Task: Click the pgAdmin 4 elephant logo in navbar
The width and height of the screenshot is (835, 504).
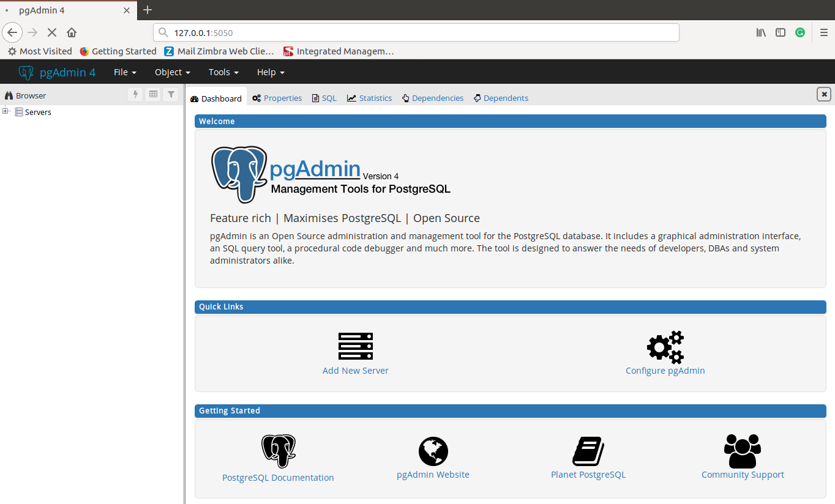Action: click(x=26, y=72)
